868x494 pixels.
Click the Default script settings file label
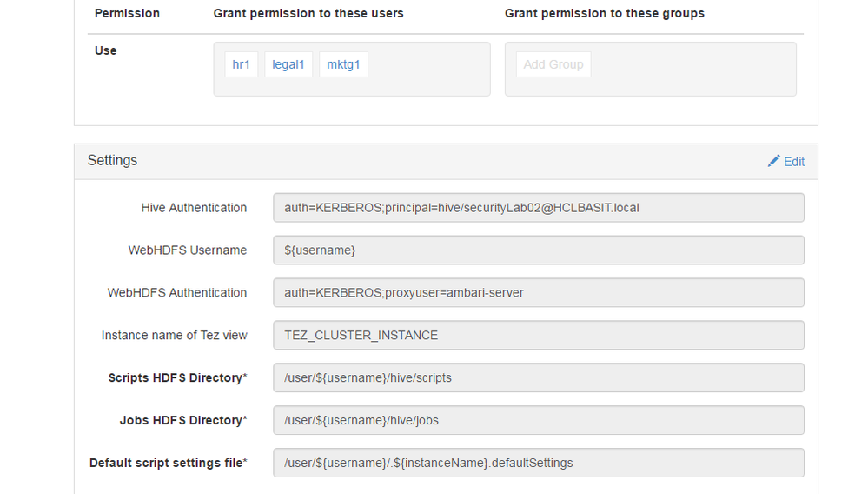click(168, 464)
